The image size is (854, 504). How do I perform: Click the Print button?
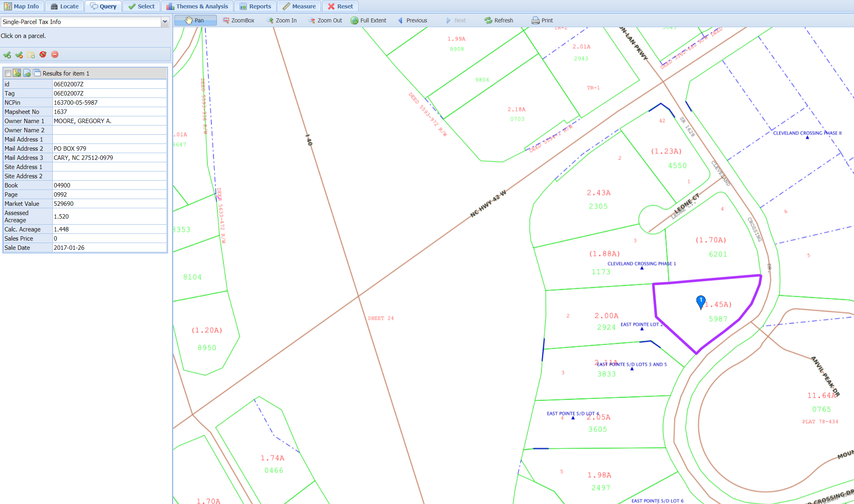(542, 20)
